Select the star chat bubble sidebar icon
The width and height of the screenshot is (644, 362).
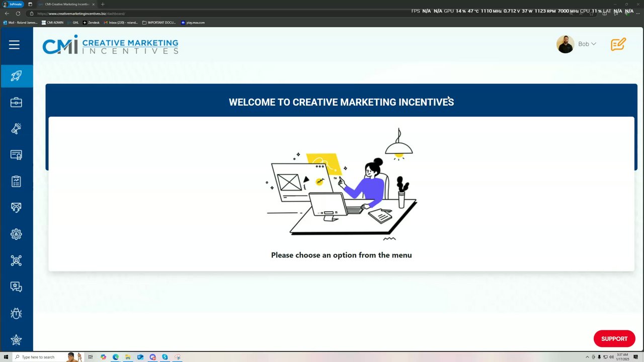(16, 287)
